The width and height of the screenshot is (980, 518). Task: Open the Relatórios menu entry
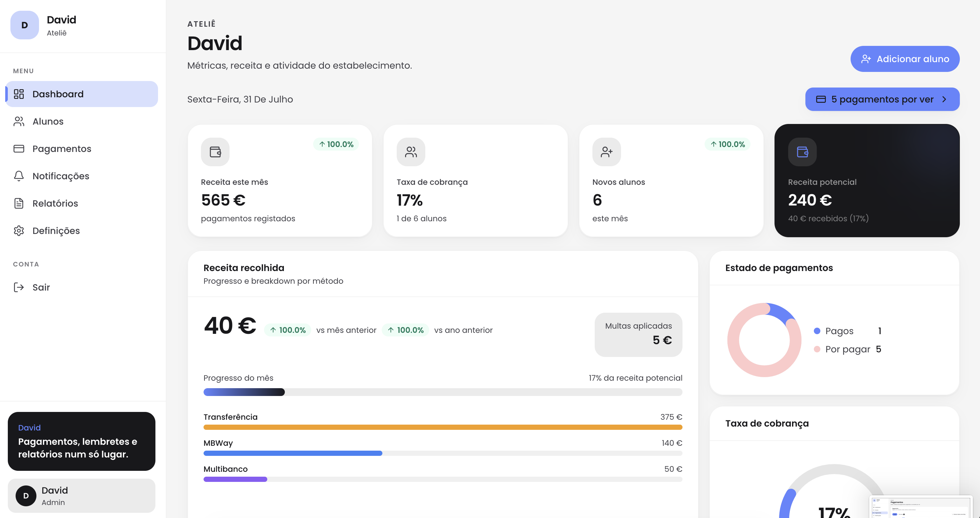tap(82, 203)
